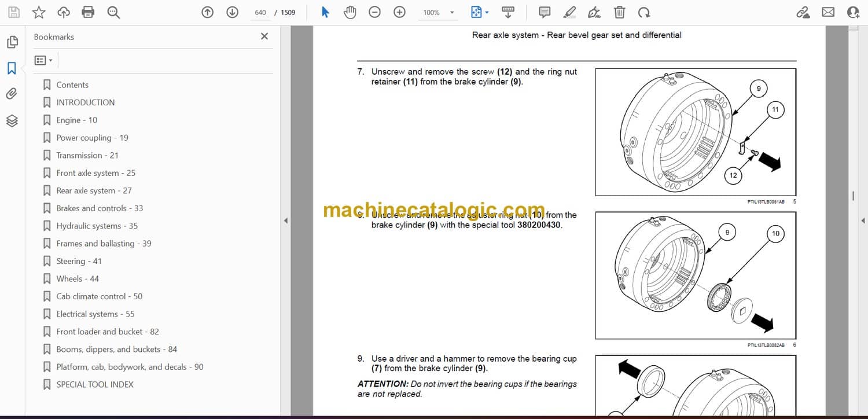This screenshot has width=868, height=419.
Task: Click the trash delete icon
Action: (x=619, y=12)
